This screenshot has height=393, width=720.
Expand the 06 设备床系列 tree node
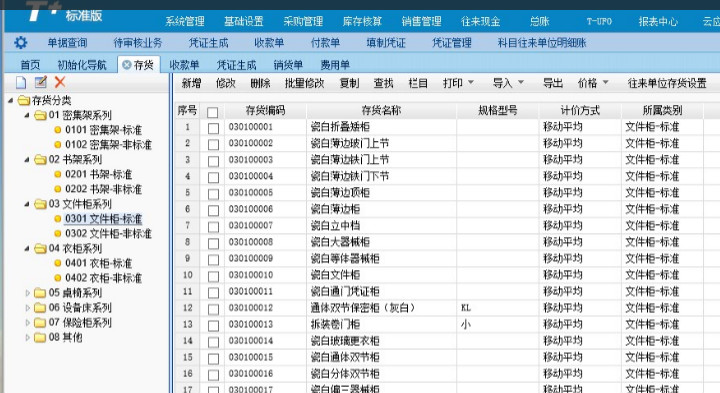(x=28, y=308)
